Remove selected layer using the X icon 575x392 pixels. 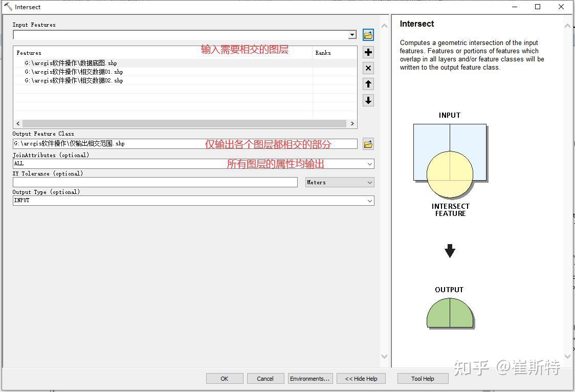pyautogui.click(x=368, y=68)
